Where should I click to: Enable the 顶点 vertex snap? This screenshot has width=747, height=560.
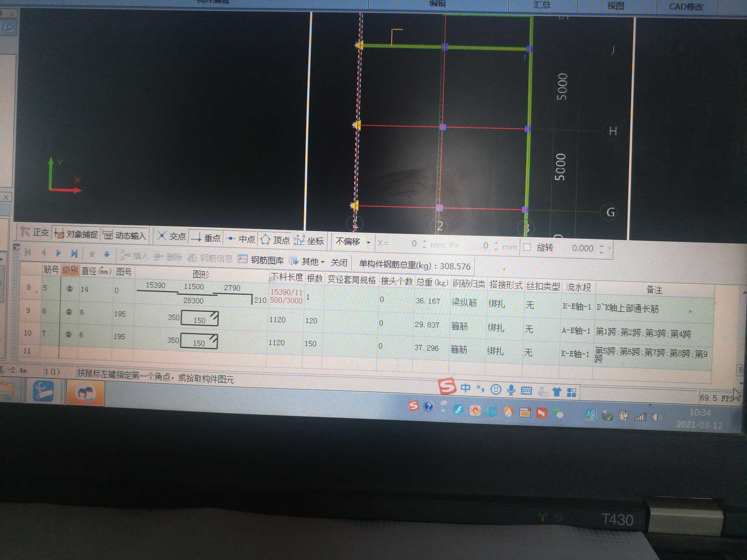point(275,240)
